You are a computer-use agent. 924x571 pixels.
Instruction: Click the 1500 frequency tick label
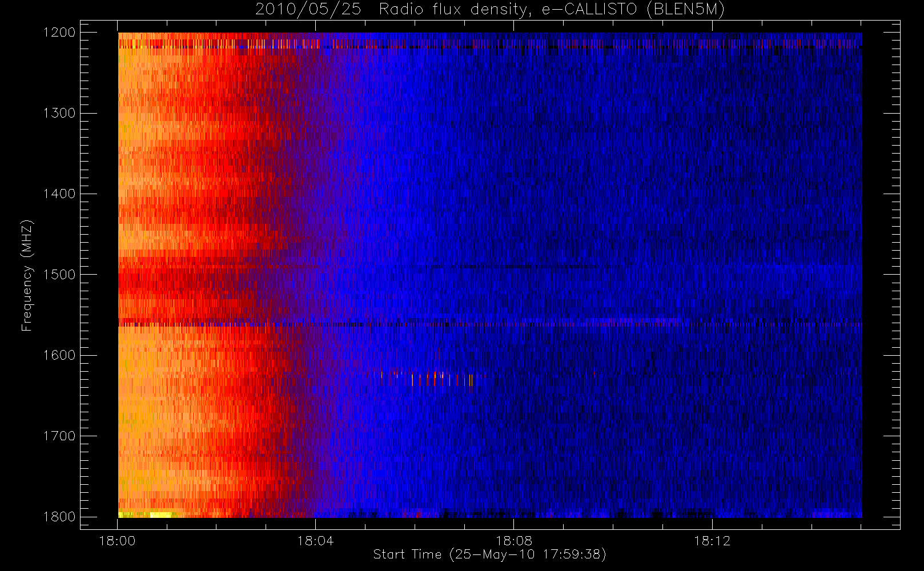click(60, 275)
